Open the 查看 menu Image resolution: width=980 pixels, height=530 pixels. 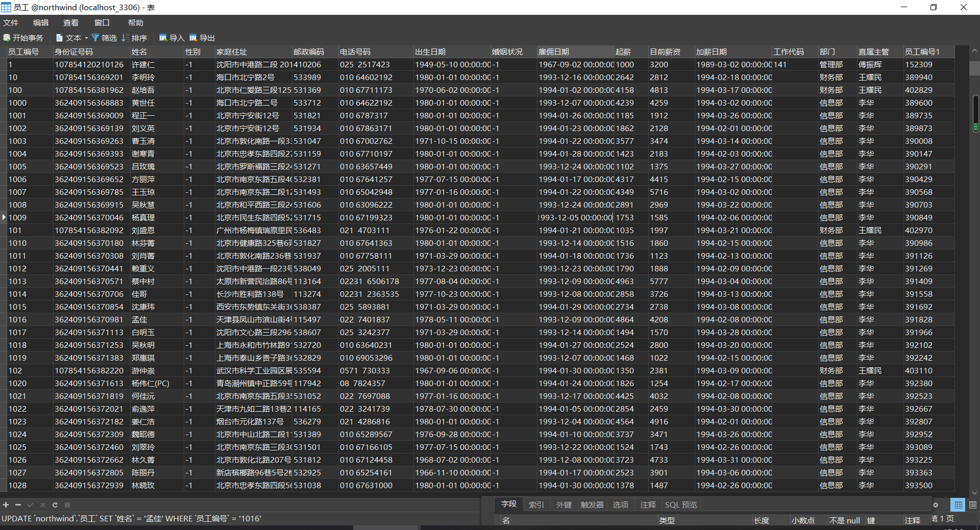tap(70, 22)
